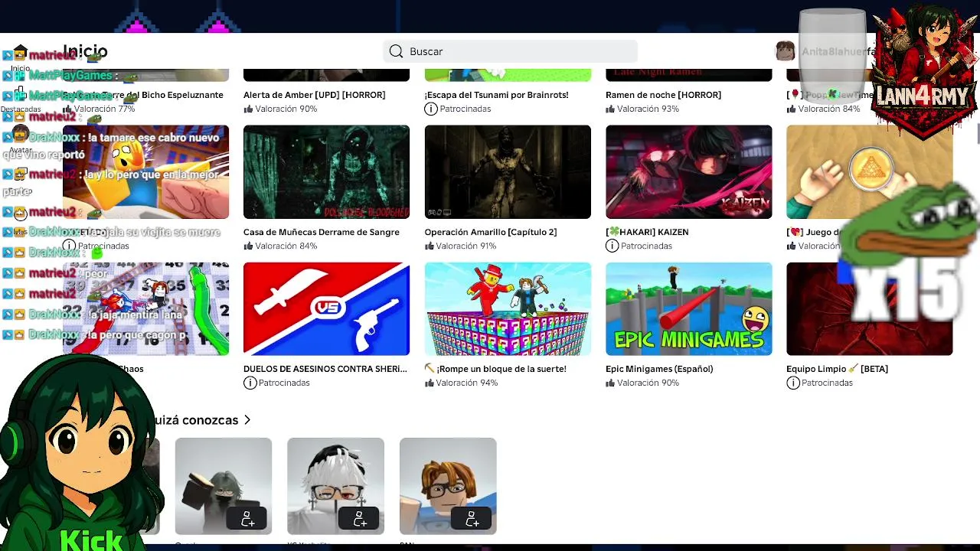
Task: Click the 'Valoración 93%' rating text
Action: pos(648,109)
